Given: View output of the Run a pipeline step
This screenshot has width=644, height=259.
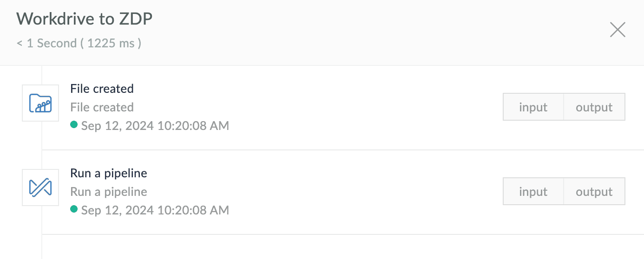Looking at the screenshot, I should pyautogui.click(x=594, y=192).
